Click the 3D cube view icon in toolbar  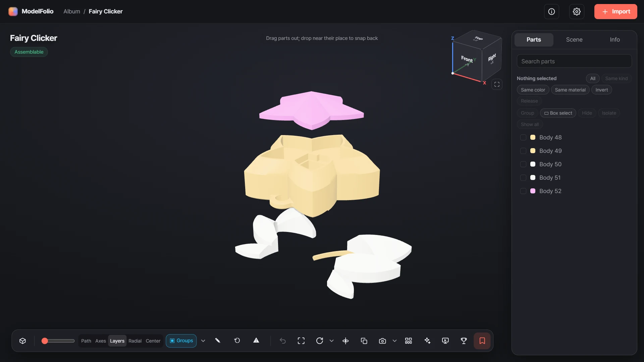click(x=22, y=341)
